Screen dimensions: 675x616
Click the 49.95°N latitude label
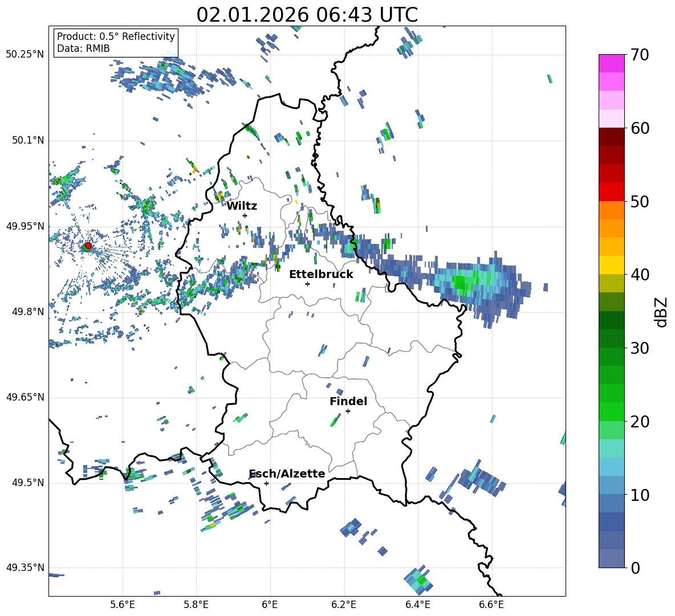(25, 226)
